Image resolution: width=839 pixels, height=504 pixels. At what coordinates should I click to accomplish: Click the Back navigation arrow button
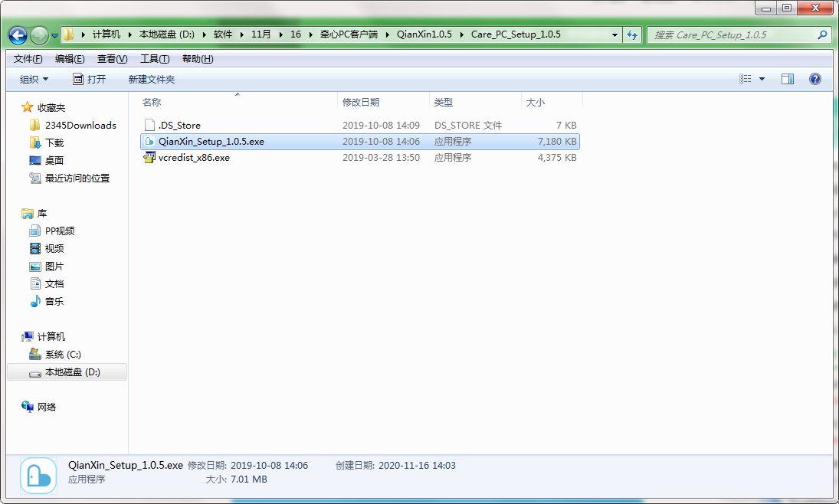pyautogui.click(x=18, y=35)
